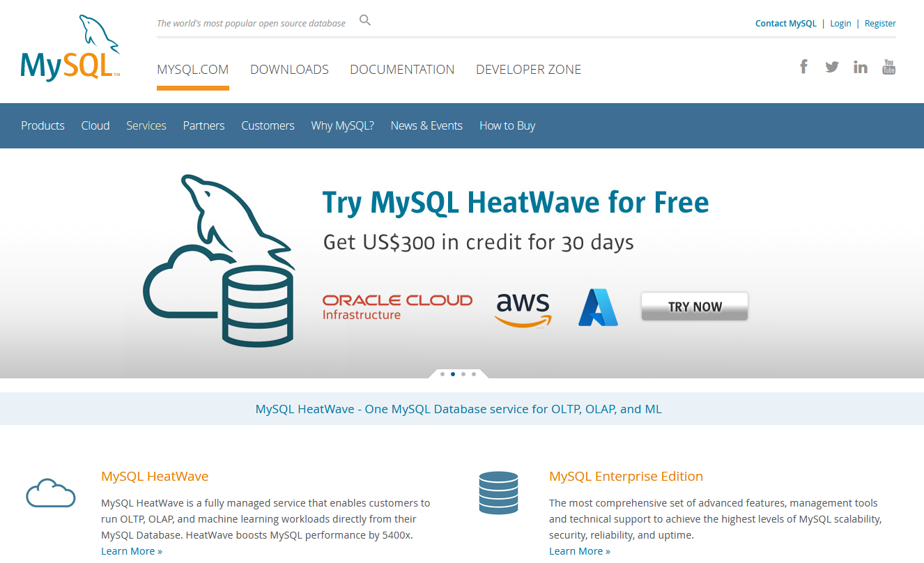Open the News & Events menu

426,125
